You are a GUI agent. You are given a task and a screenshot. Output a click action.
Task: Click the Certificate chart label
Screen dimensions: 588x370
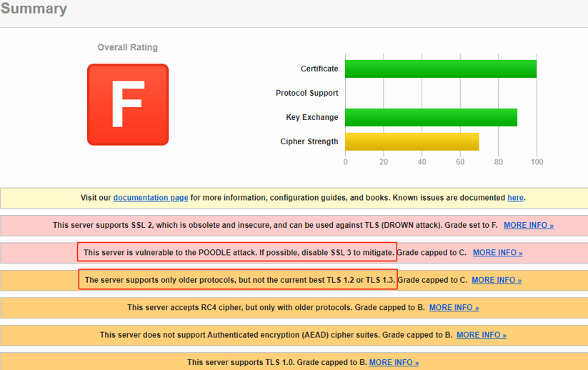(319, 69)
